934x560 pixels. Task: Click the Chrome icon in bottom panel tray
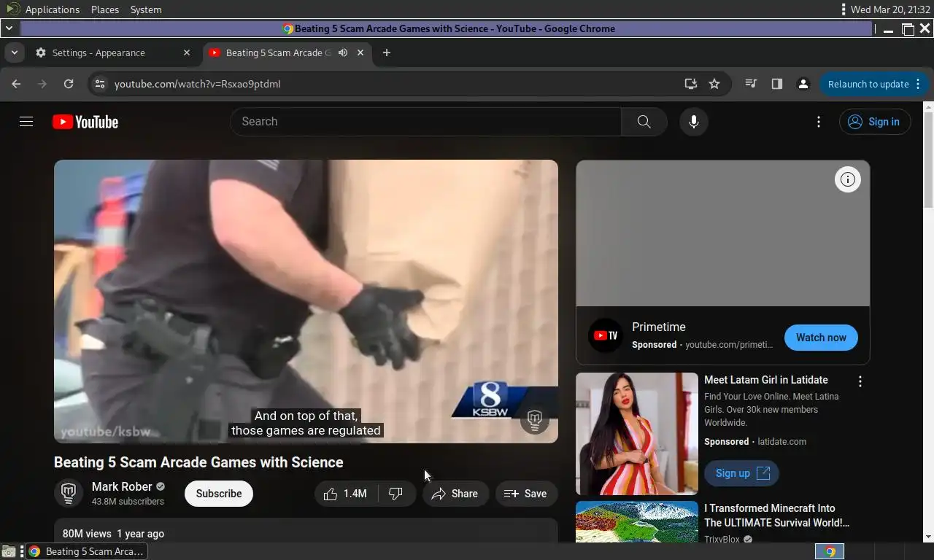tap(830, 551)
